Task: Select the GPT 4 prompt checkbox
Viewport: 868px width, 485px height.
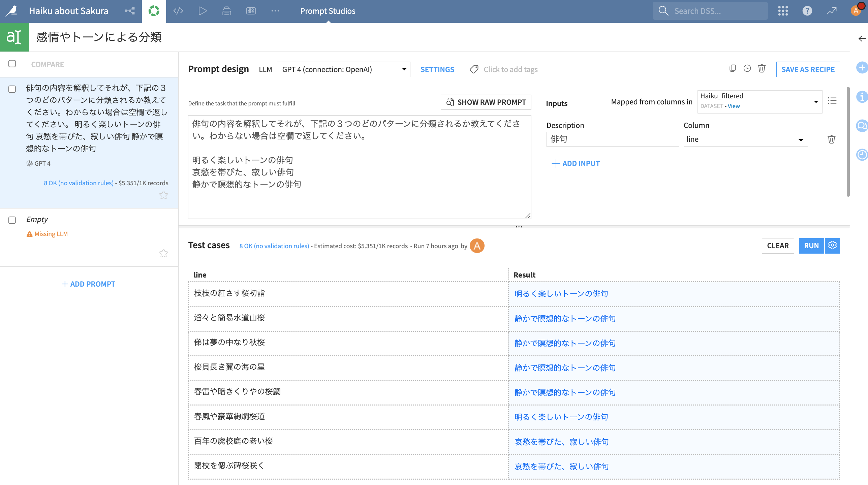Action: pyautogui.click(x=12, y=89)
